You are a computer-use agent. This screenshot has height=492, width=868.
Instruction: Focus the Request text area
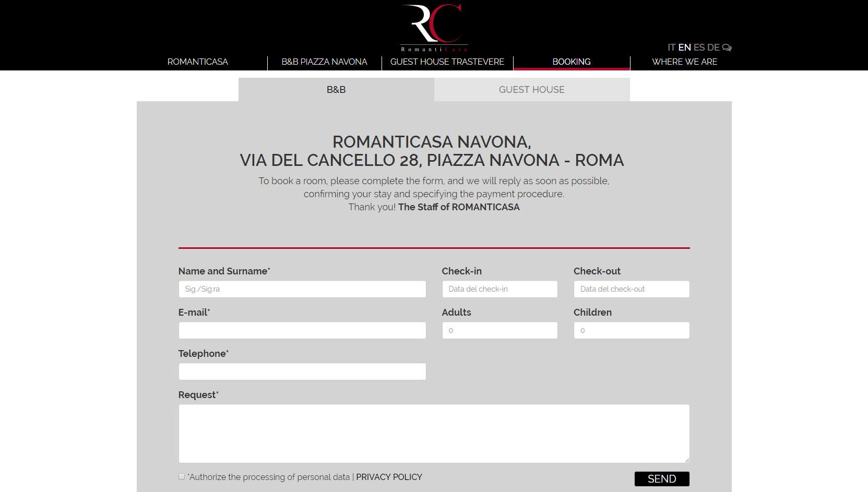(x=434, y=434)
